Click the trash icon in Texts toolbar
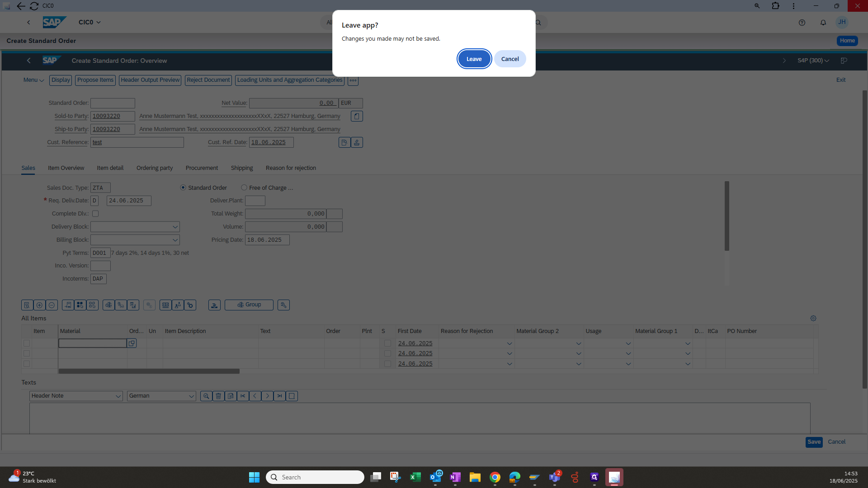This screenshot has height=488, width=868. (x=218, y=396)
